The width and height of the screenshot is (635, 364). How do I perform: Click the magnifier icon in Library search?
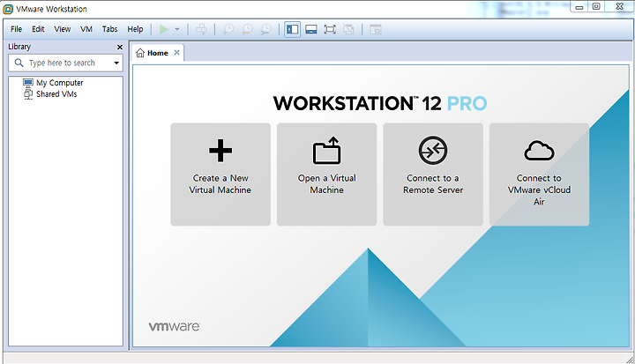[19, 63]
